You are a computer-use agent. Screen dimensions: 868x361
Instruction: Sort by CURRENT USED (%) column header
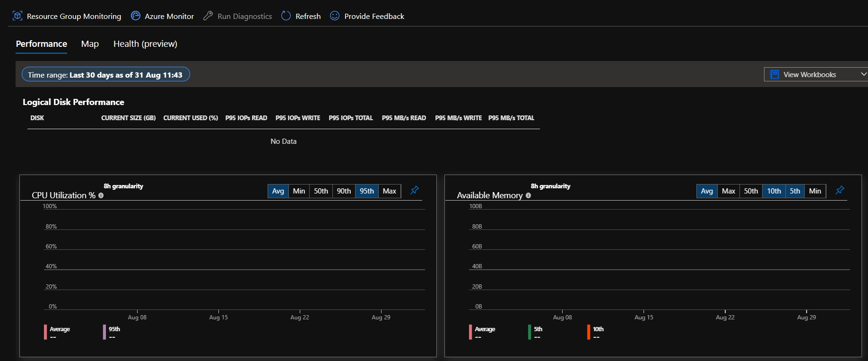pyautogui.click(x=191, y=118)
